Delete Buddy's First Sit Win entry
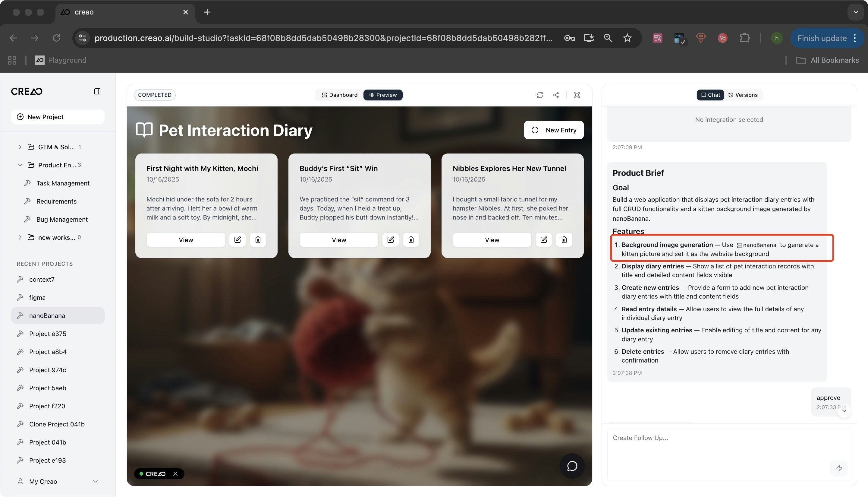The image size is (868, 497). 411,240
